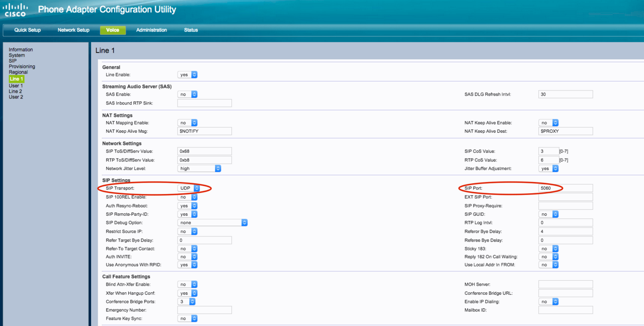Open the Conference Bridge Ports dropdown
Viewport: 644px width, 326px height.
(x=186, y=302)
